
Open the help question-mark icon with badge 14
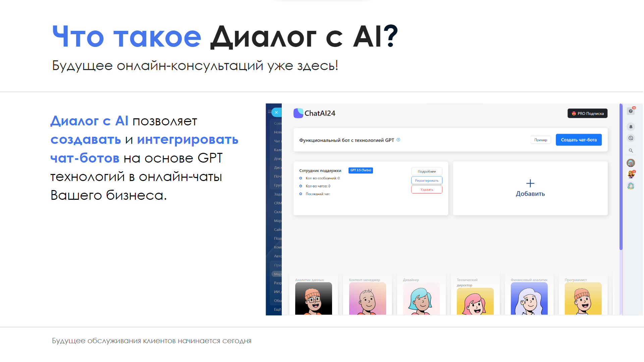631,111
